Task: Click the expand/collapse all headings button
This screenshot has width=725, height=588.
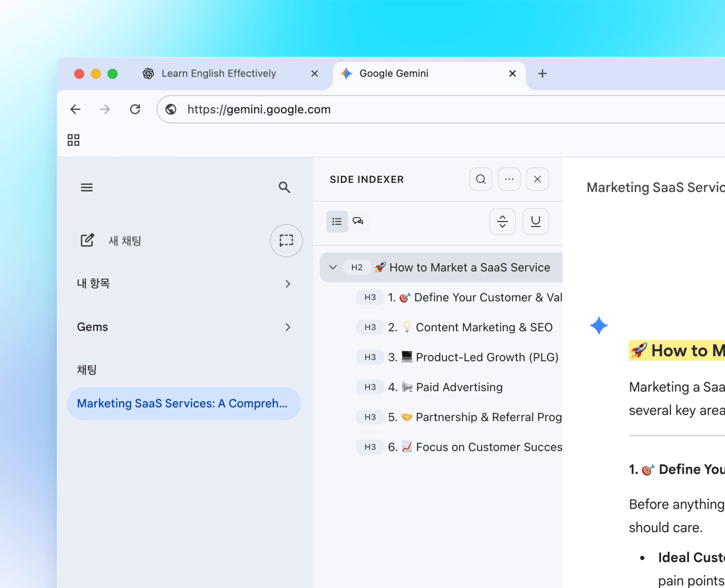Action: coord(502,221)
